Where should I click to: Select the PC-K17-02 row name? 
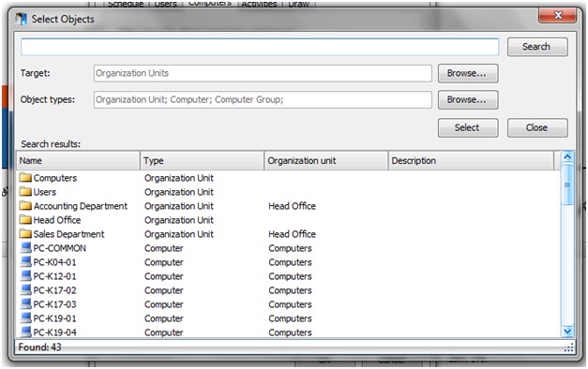pos(54,290)
